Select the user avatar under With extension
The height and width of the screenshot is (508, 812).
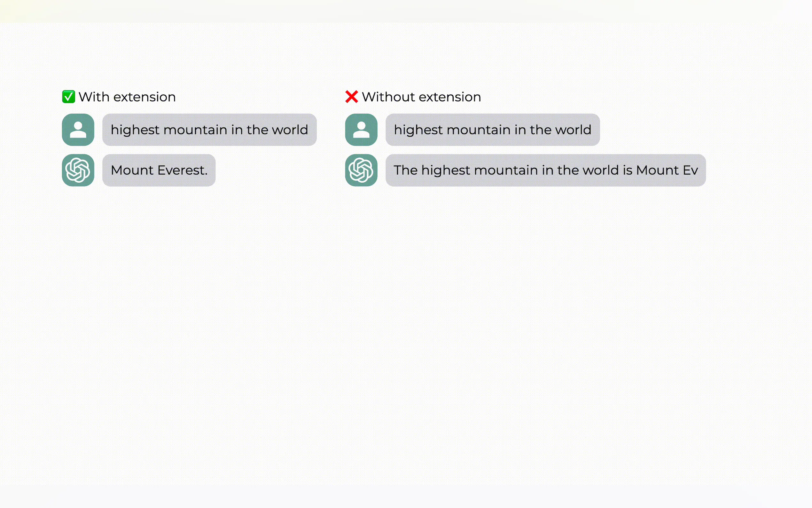(78, 130)
